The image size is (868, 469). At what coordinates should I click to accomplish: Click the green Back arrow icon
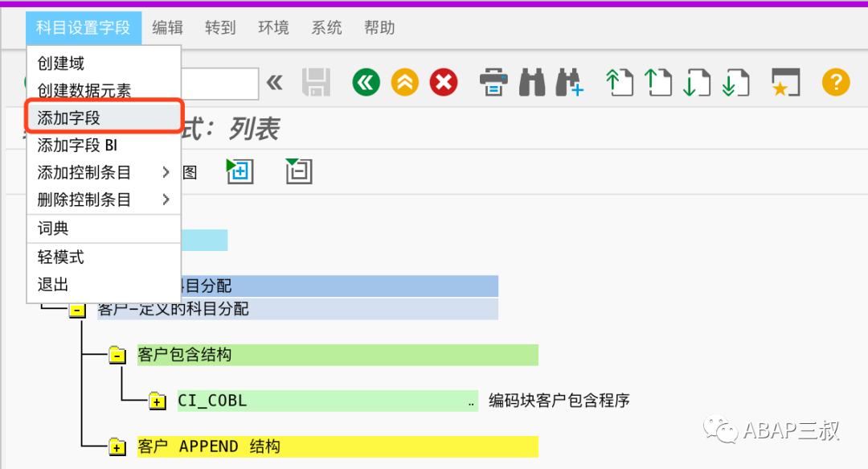point(366,83)
